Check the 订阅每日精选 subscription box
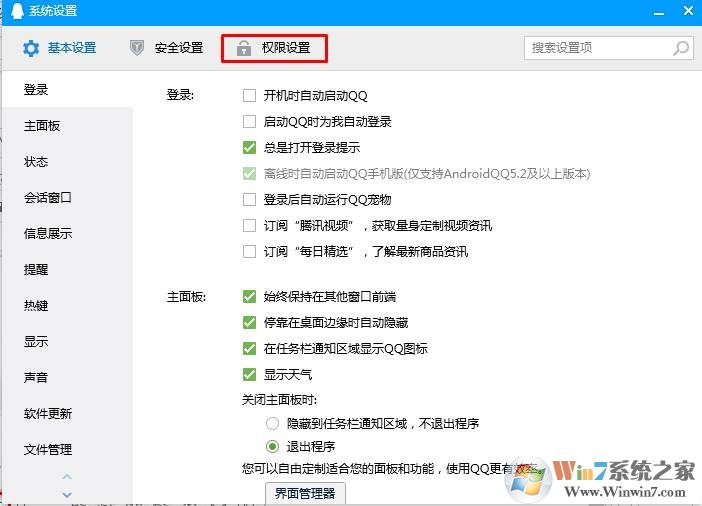This screenshot has height=506, width=702. (249, 251)
